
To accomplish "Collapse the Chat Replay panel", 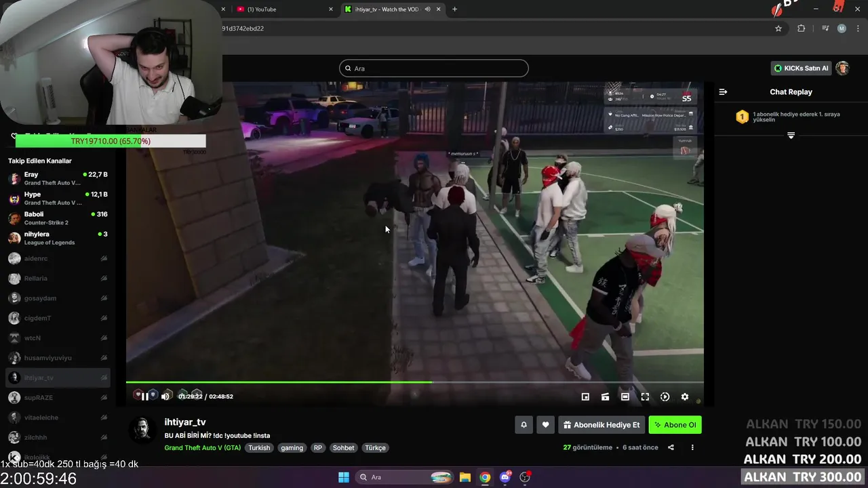I will point(723,92).
